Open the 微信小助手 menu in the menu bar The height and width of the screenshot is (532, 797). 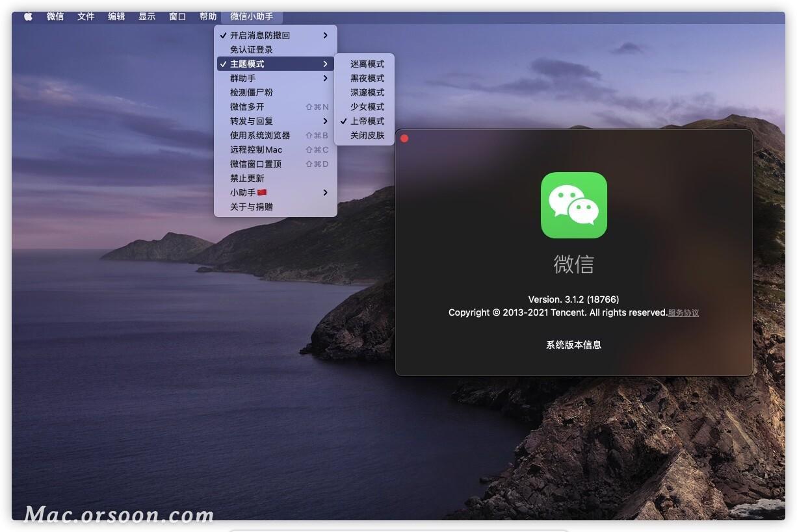coord(251,16)
